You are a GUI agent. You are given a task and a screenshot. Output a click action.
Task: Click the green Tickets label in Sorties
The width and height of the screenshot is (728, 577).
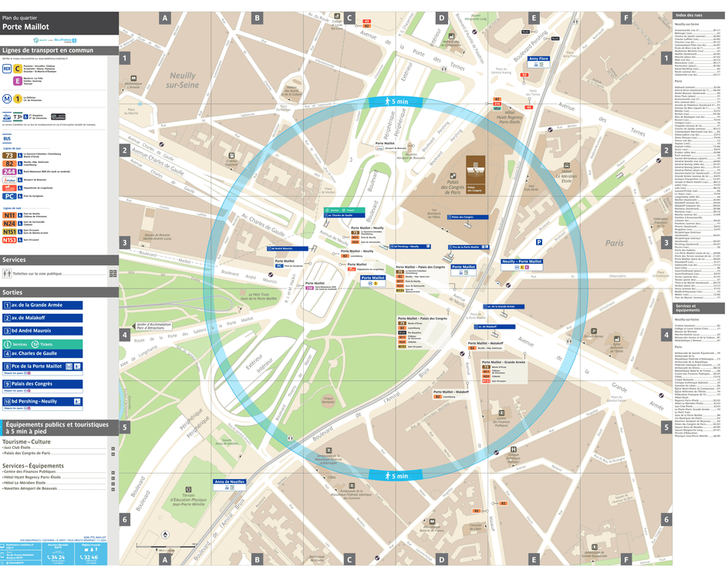[45, 343]
